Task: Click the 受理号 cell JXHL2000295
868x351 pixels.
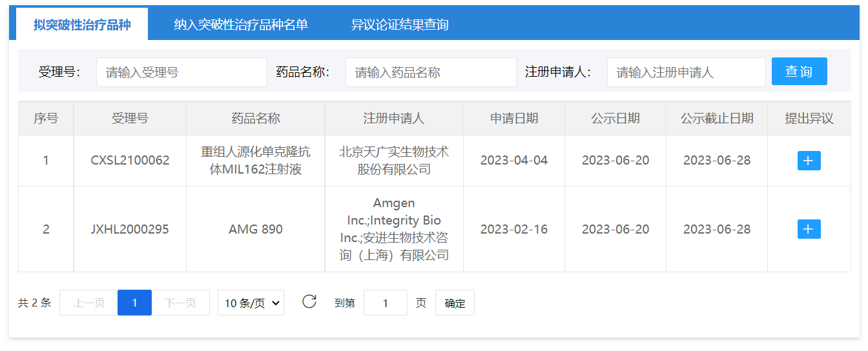Action: [x=130, y=229]
